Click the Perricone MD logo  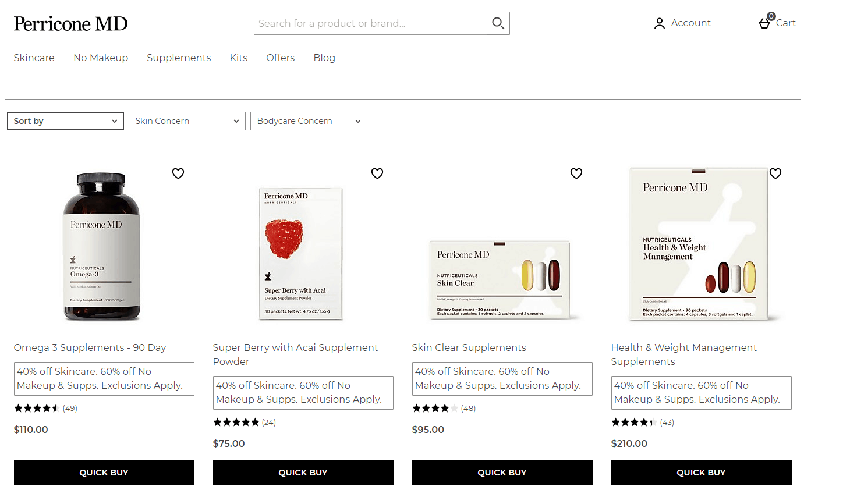tap(70, 24)
